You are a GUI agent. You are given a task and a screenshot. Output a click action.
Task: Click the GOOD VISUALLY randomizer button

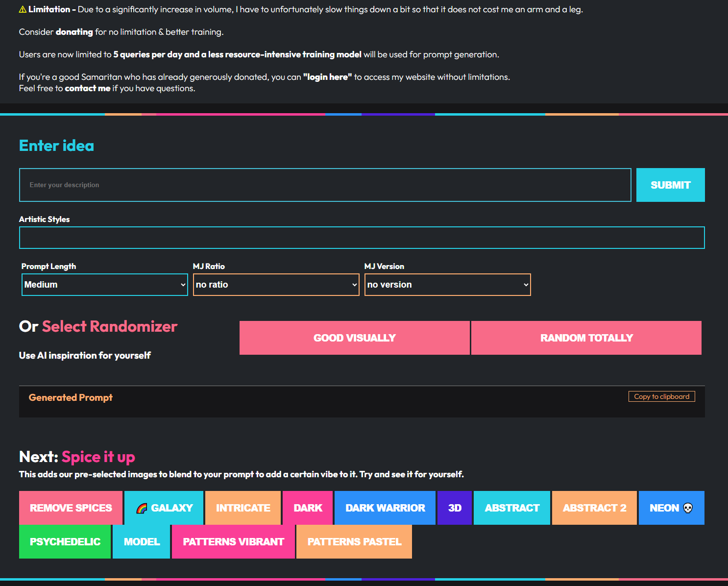pos(354,338)
